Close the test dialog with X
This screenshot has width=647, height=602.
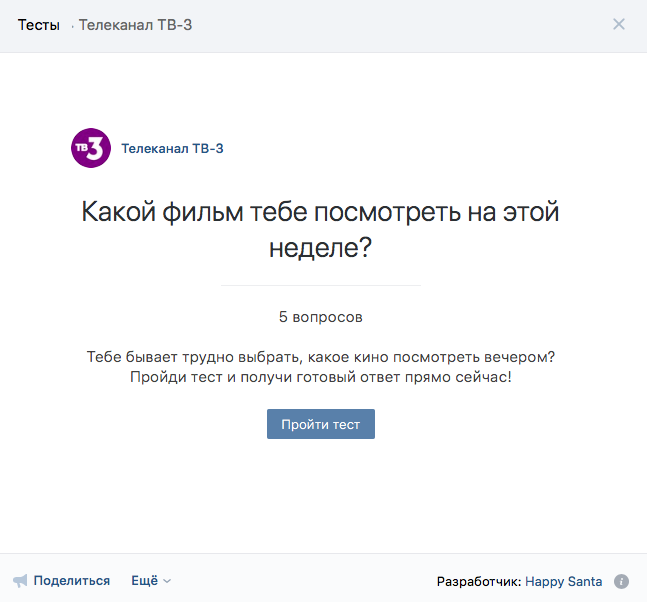[x=619, y=24]
